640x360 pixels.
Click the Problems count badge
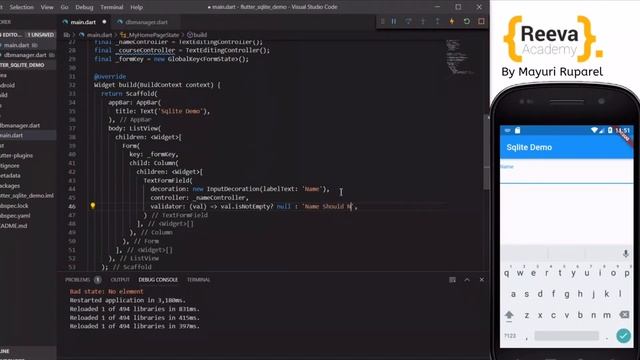coord(98,280)
